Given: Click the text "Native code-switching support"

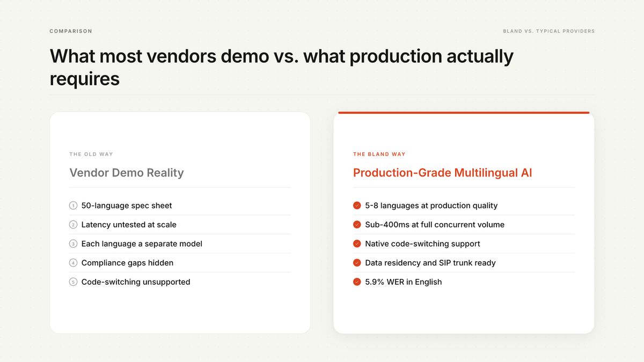Looking at the screenshot, I should (422, 243).
